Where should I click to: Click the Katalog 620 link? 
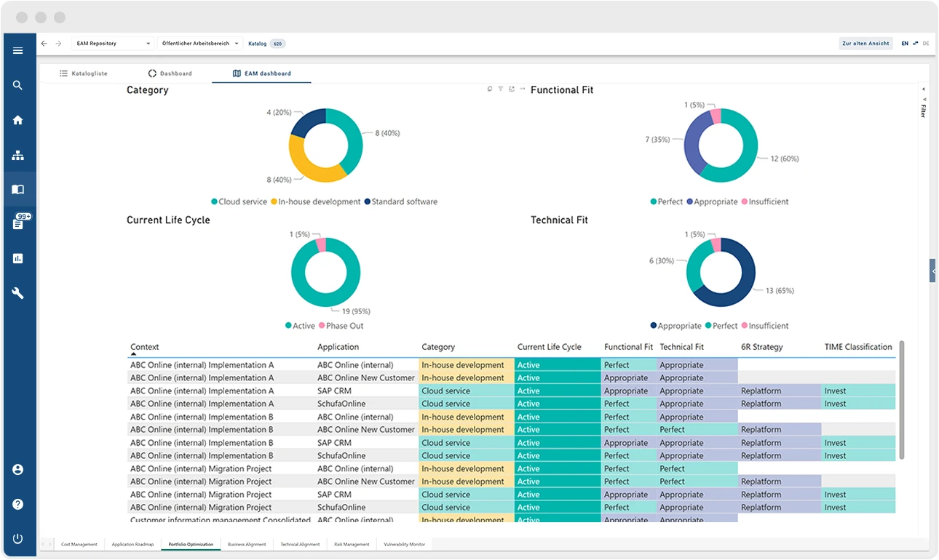266,44
